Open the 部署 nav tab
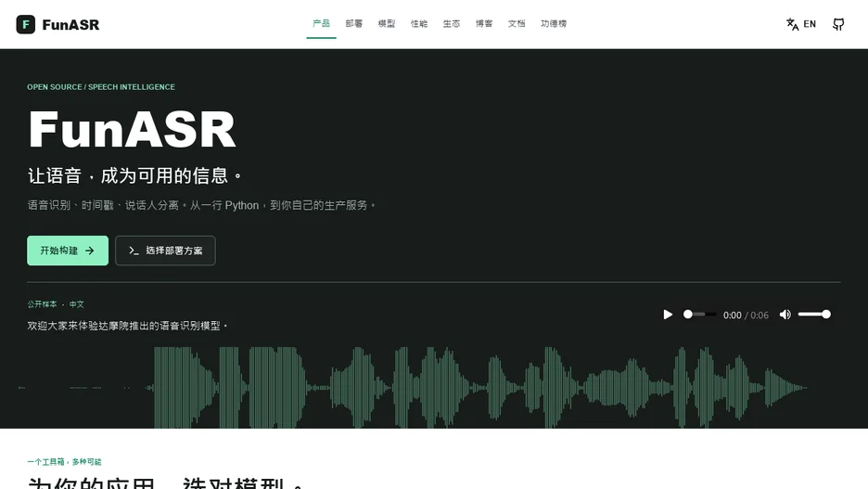Viewport: 868px width, 489px height. tap(353, 23)
